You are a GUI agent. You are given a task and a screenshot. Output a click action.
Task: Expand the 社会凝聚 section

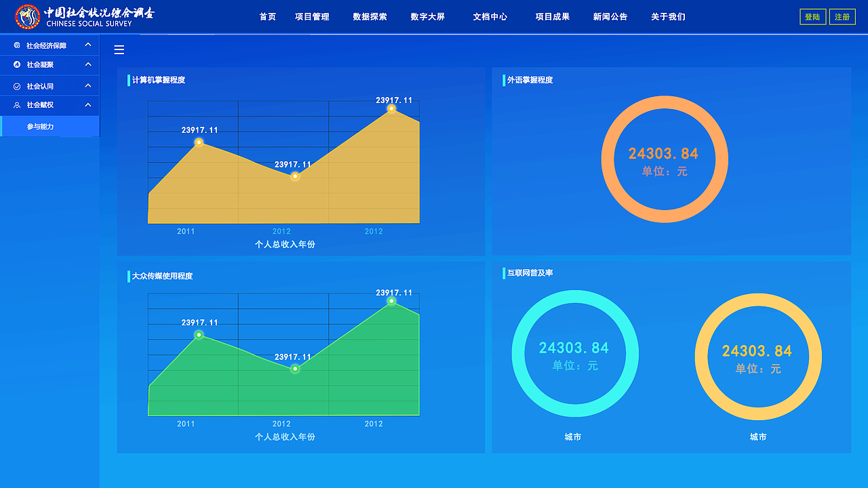click(x=87, y=64)
